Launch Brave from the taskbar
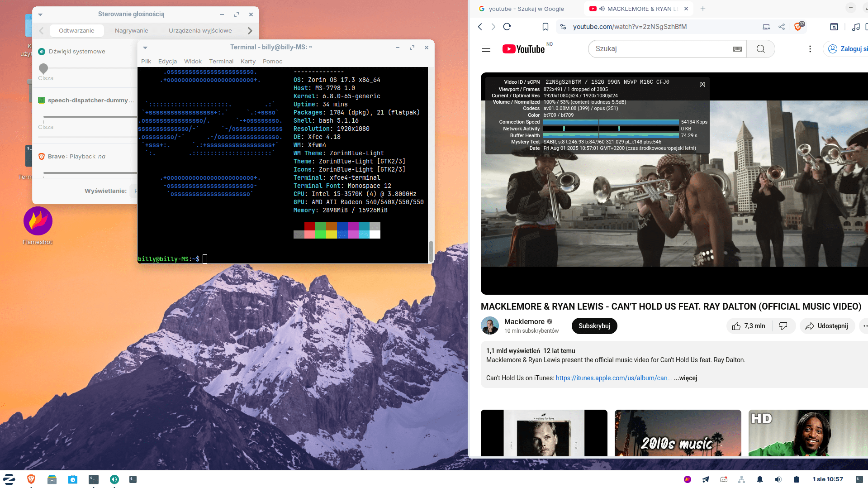Screen dimensions: 868x488 pos(31,479)
